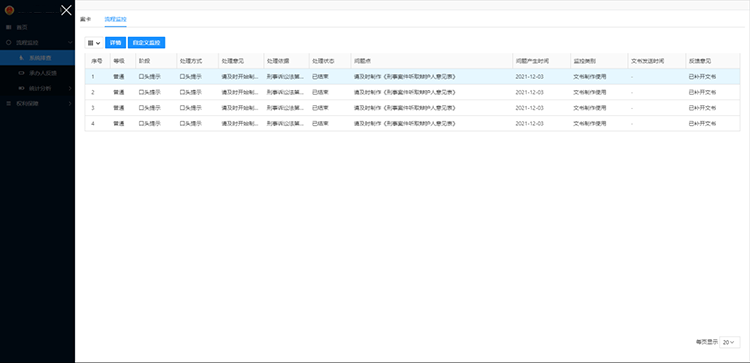Click the large X close icon in sidebar header
Image resolution: width=750 pixels, height=363 pixels.
pyautogui.click(x=66, y=10)
